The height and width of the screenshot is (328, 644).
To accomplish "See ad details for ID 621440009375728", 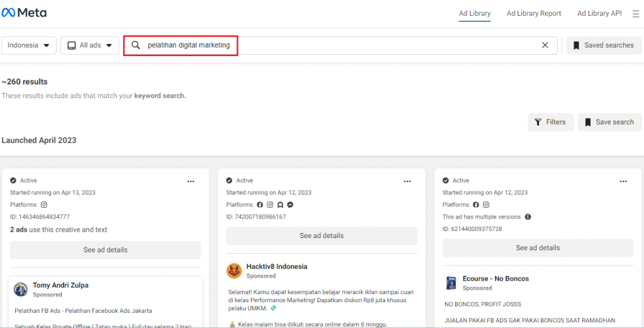I will click(x=538, y=248).
